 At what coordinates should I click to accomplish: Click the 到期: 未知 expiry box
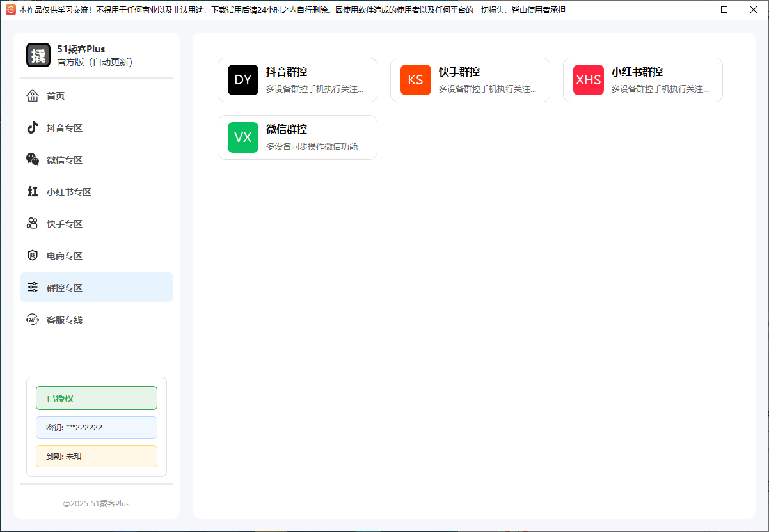coord(96,457)
